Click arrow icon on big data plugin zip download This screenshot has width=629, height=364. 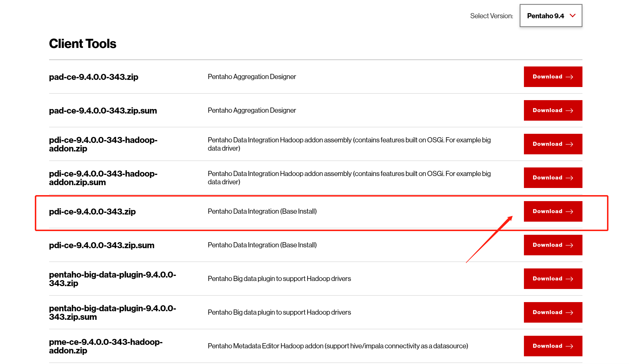pos(569,279)
